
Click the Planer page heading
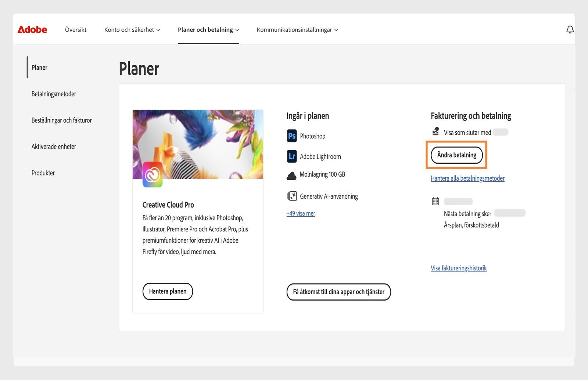[x=139, y=68]
